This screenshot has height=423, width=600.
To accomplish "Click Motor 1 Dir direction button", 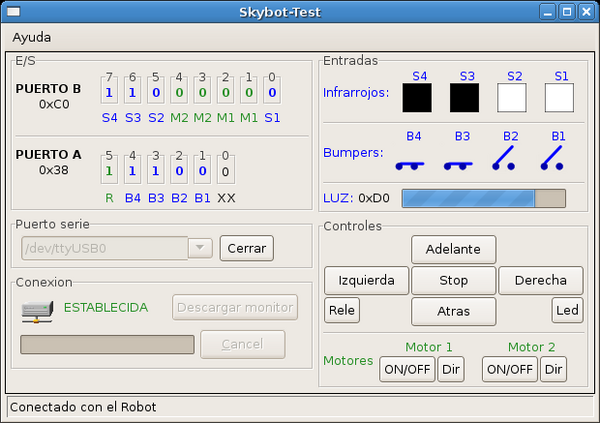I will pos(451,369).
